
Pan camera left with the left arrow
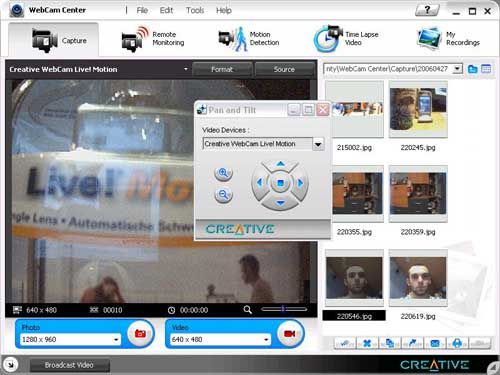point(259,182)
